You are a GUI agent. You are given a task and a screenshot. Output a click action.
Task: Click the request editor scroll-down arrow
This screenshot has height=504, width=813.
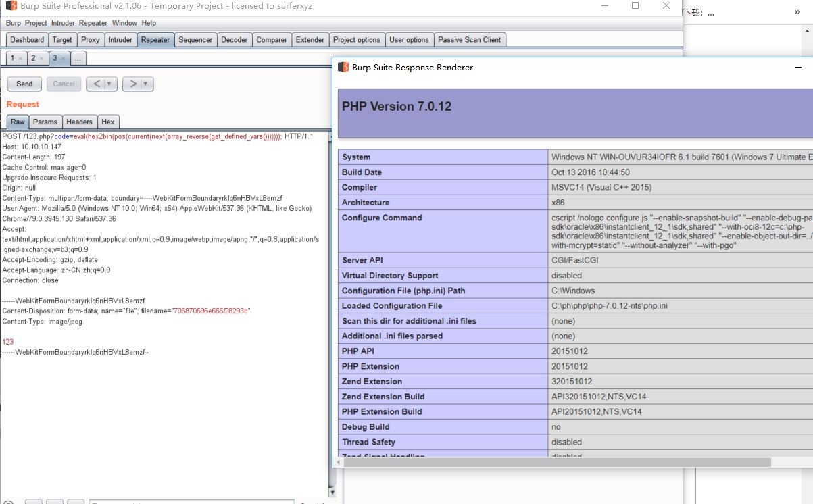point(331,492)
